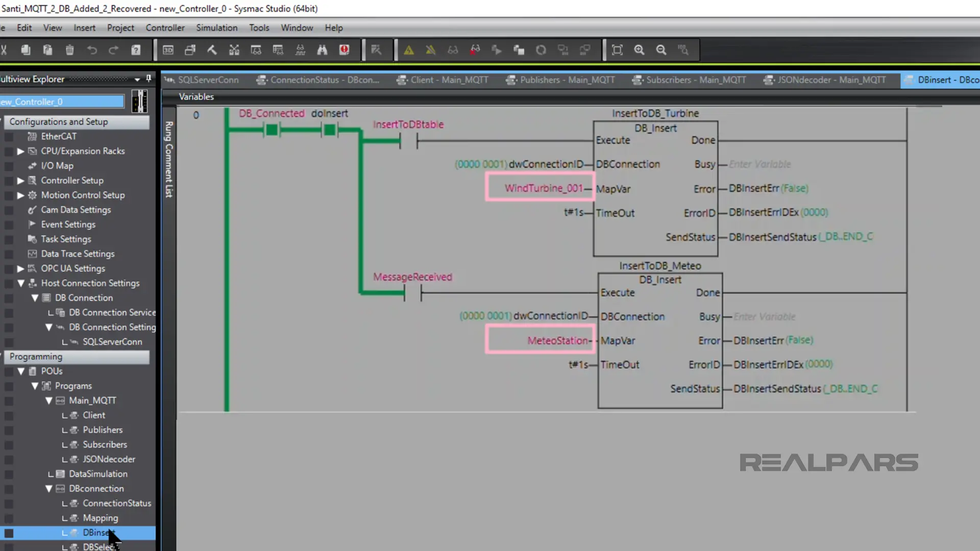Click the Copy icon in toolbar
Screen dimensions: 980x551
(26, 50)
